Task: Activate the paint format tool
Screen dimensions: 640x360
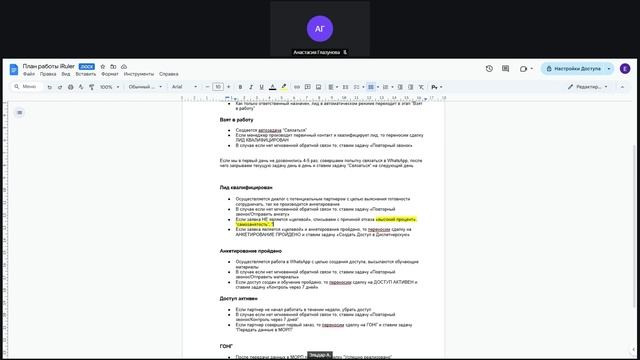Action: [x=91, y=87]
